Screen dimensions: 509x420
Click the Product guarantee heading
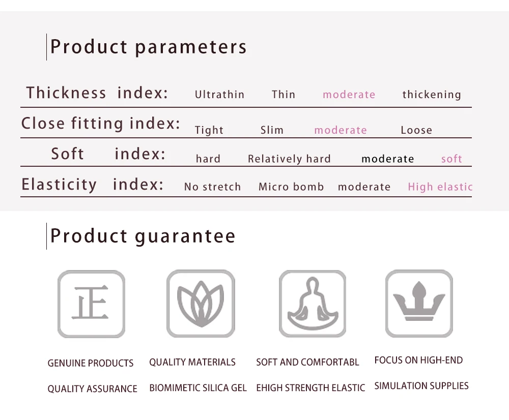click(x=143, y=236)
